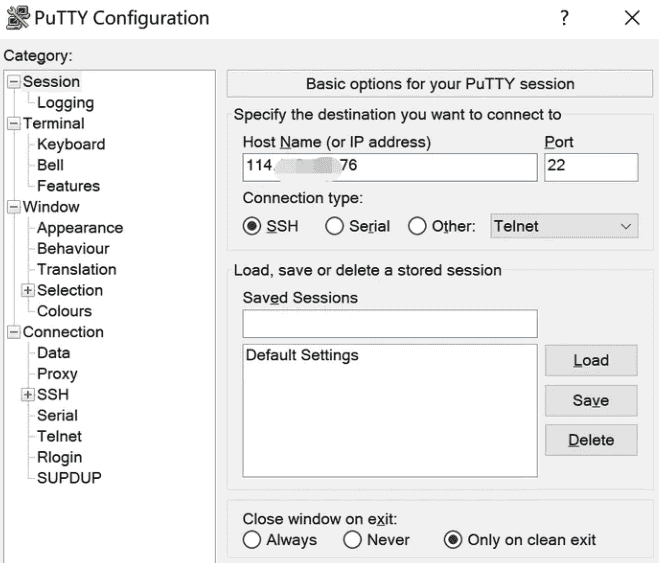Go to the Proxy settings category

pos(57,374)
